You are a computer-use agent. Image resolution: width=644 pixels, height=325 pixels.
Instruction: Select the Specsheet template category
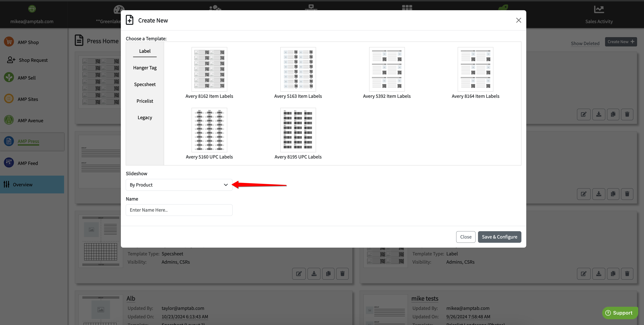point(145,84)
